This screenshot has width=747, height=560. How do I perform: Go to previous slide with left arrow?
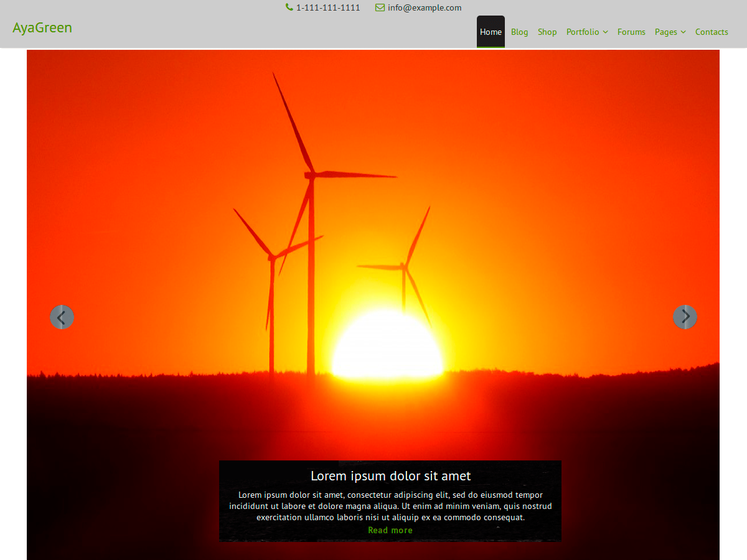[x=62, y=317]
